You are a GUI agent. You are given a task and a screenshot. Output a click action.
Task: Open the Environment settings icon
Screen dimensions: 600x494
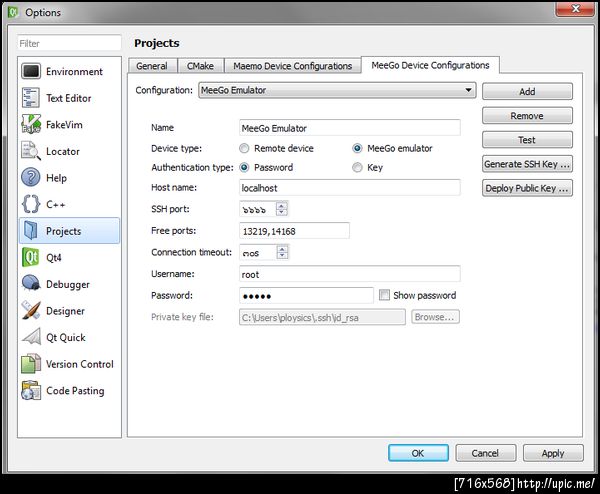[x=31, y=71]
